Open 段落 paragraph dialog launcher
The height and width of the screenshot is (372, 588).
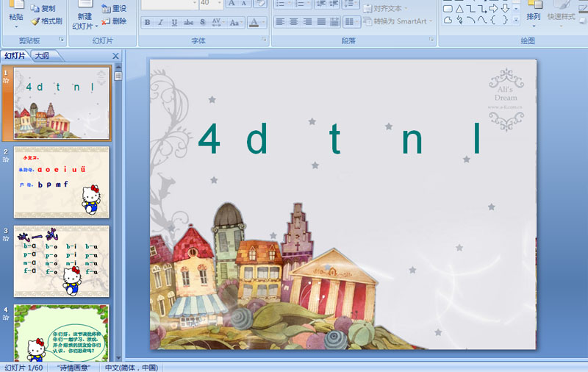click(431, 40)
